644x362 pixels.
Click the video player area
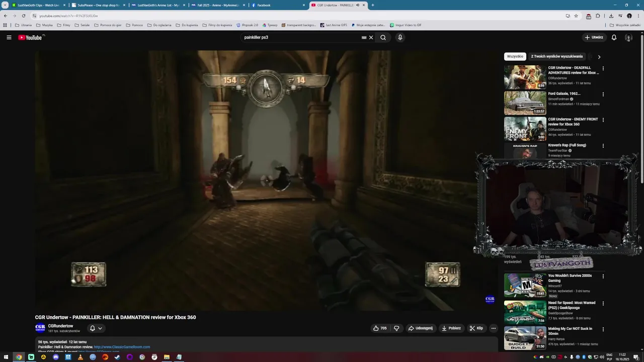[266, 180]
